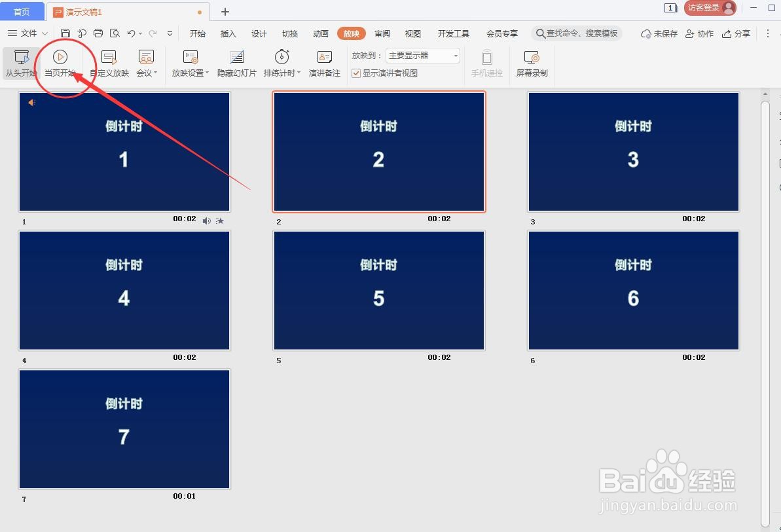The height and width of the screenshot is (532, 781).
Task: Click the export-to-PDF icon beside save
Action: click(x=82, y=33)
